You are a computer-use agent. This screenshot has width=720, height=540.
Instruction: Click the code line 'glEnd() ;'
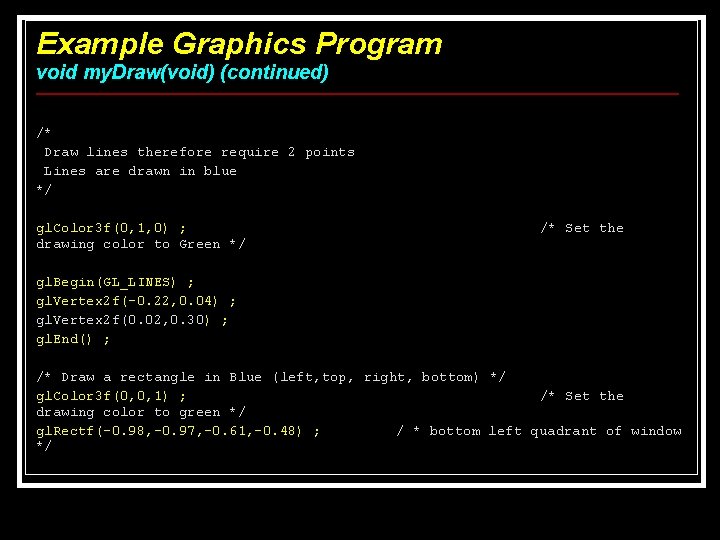pos(73,339)
